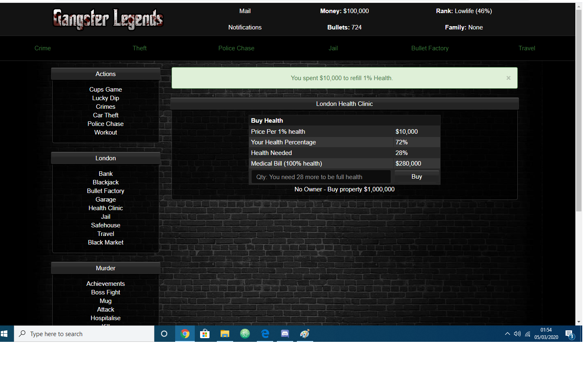This screenshot has width=588, height=368.
Task: Open Blackjack in London panel
Action: tap(106, 182)
